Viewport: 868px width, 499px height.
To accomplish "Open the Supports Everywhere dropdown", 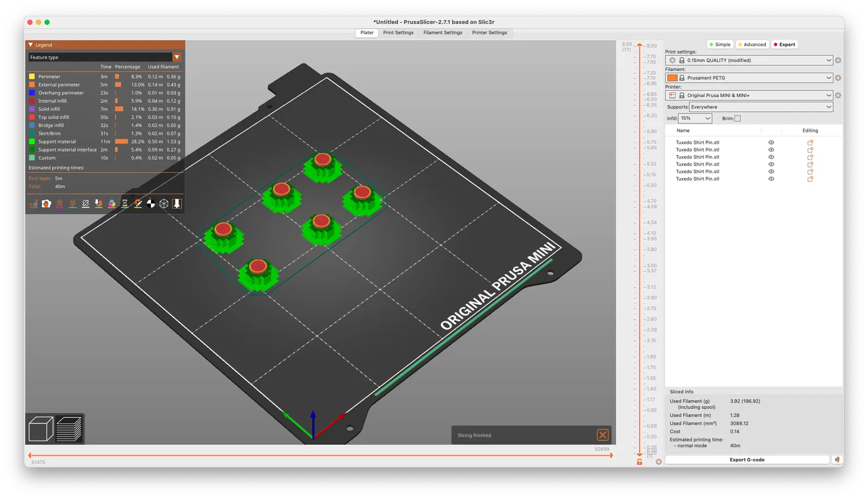I will point(761,107).
